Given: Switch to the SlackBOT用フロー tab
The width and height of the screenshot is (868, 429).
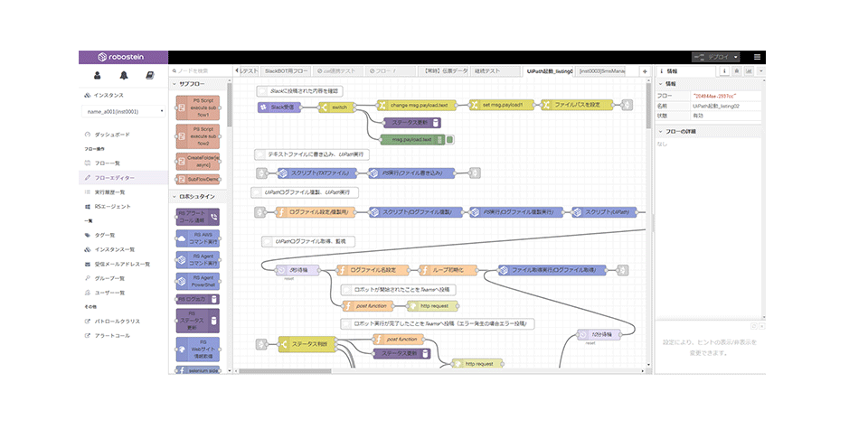Looking at the screenshot, I should tap(286, 71).
